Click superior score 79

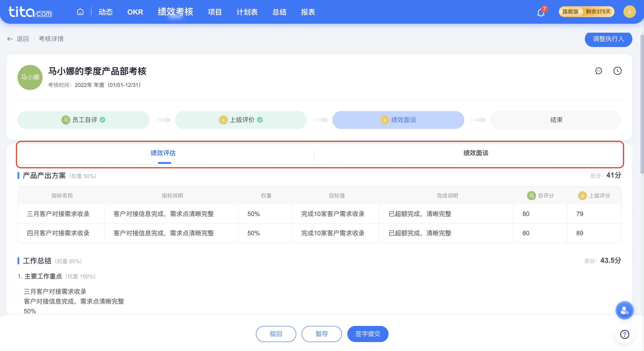[579, 214]
